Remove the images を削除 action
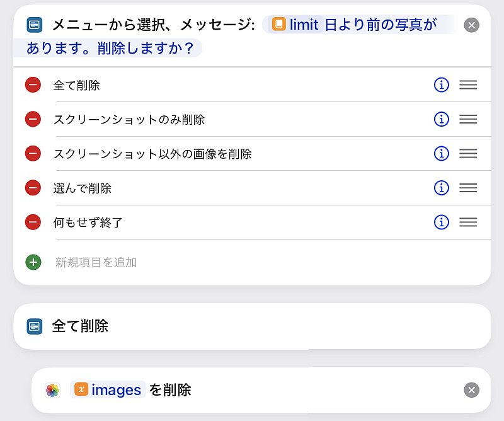Image resolution: width=504 pixels, height=421 pixels. pos(471,390)
